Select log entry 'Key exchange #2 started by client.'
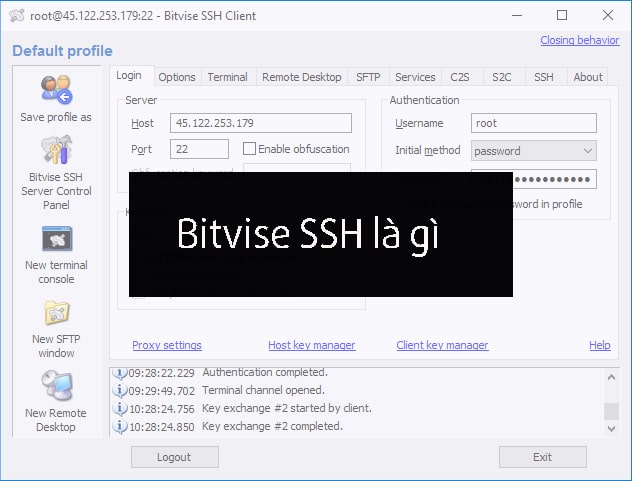Viewport: 632px width, 481px height. click(287, 408)
